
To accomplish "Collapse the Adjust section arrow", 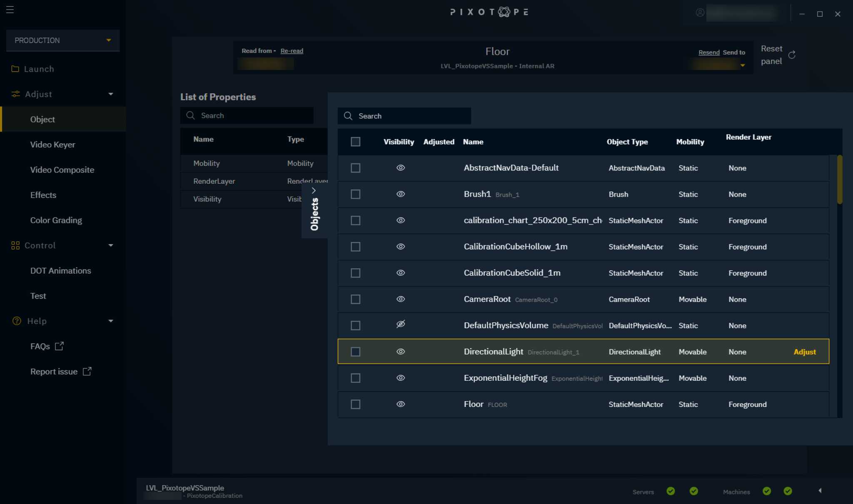I will click(x=111, y=94).
